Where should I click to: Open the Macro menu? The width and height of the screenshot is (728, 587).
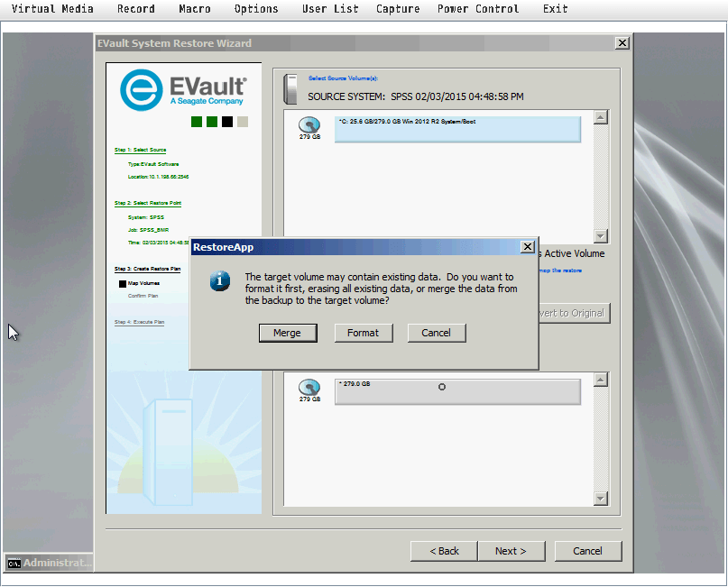[195, 9]
